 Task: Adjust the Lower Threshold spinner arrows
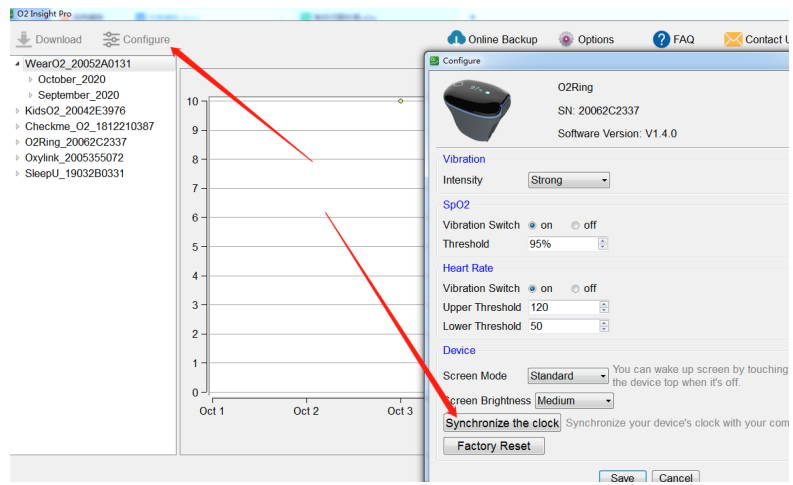(604, 326)
